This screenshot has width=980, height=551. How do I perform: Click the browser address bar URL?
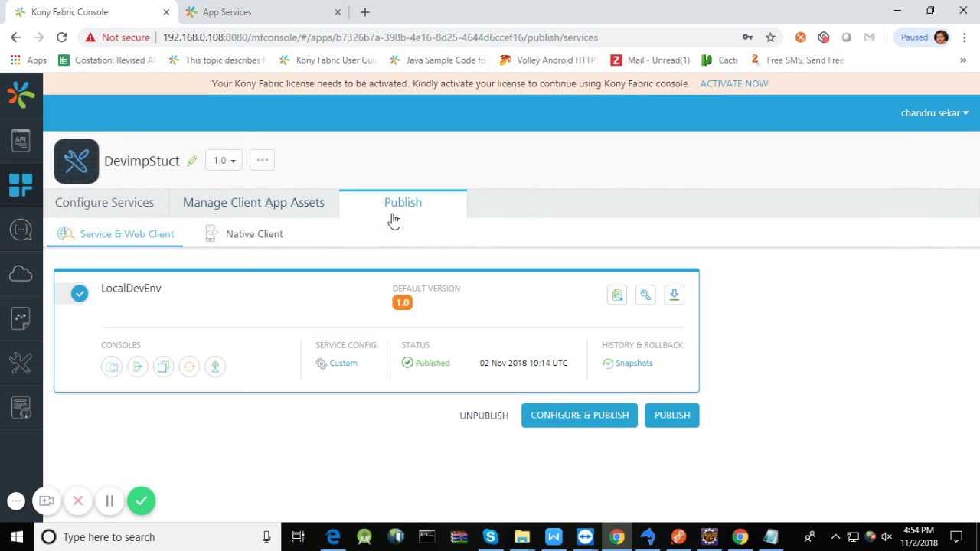pos(381,37)
